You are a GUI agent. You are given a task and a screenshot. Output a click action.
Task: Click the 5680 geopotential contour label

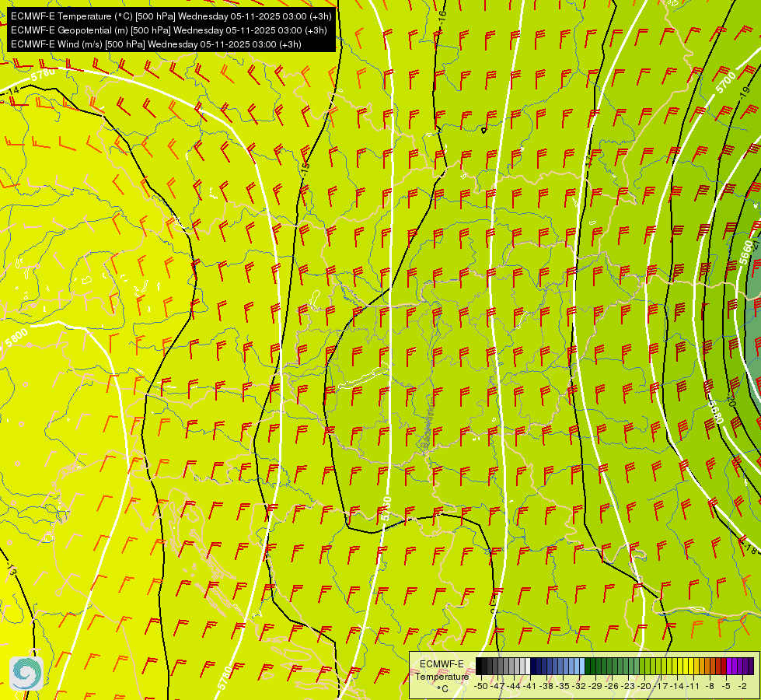715,411
